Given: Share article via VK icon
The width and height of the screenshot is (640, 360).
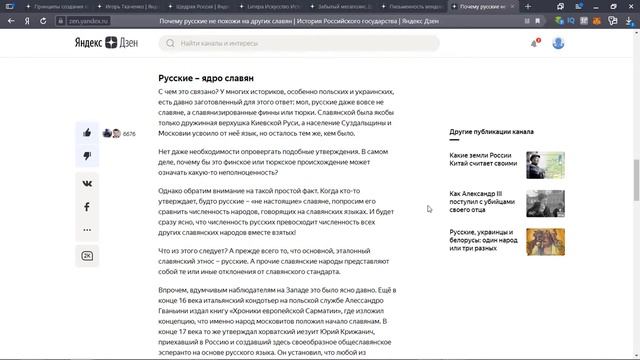Looking at the screenshot, I should point(87,184).
